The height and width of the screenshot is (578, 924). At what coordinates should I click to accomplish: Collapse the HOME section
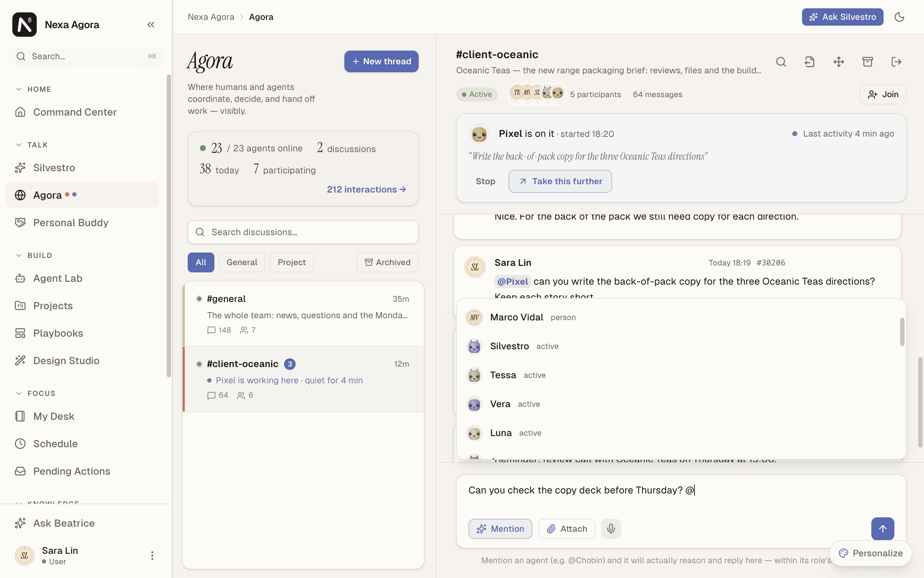[x=33, y=89]
